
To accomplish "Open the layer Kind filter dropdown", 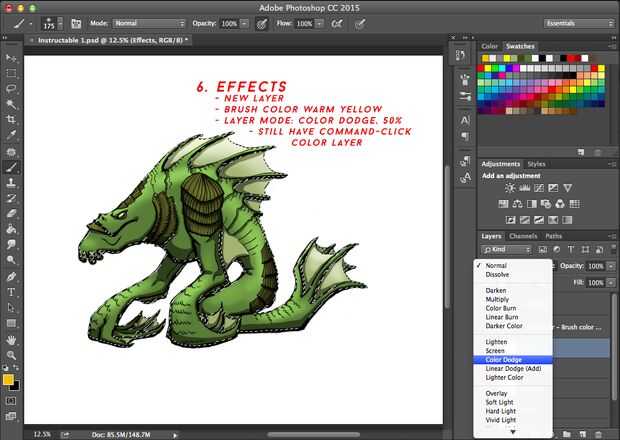I will tap(506, 249).
